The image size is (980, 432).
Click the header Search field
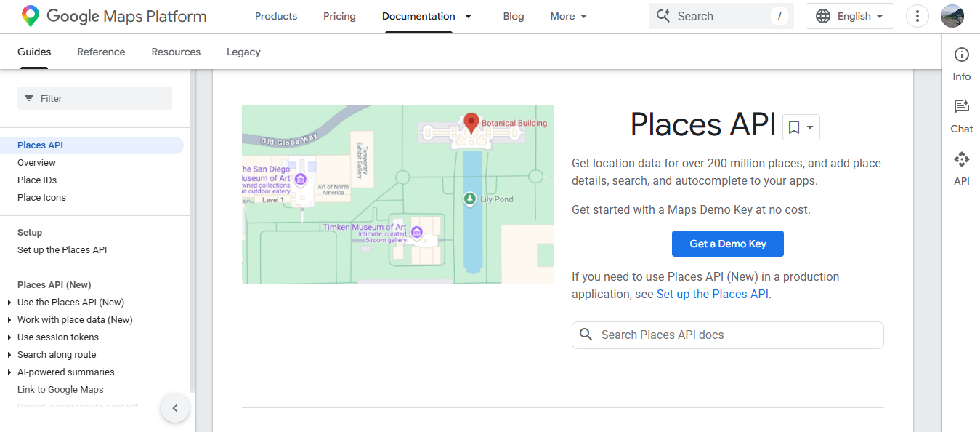721,16
